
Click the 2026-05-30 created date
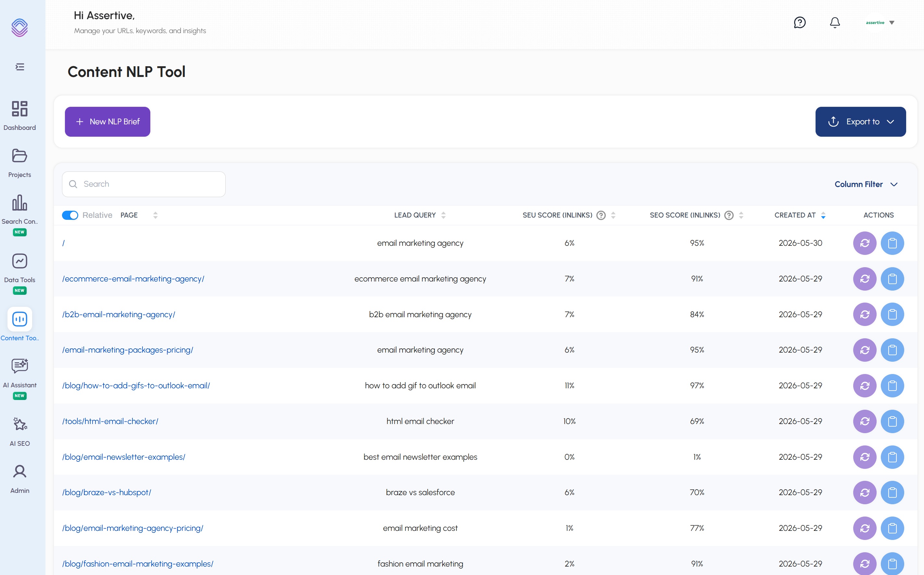point(800,243)
